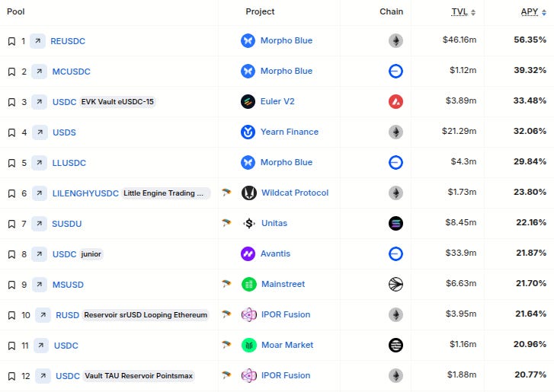Click the Base chain icon for MCUSDC

(x=395, y=72)
